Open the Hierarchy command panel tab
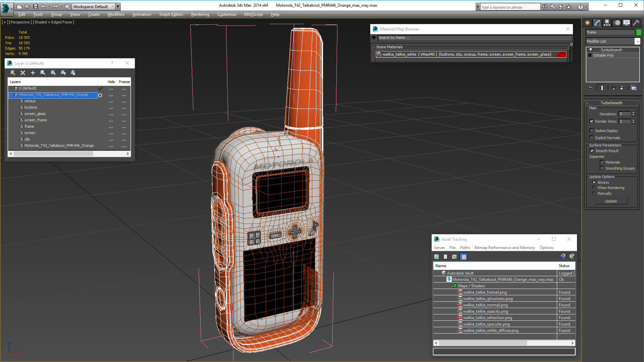Image resolution: width=644 pixels, height=362 pixels. 607,23
